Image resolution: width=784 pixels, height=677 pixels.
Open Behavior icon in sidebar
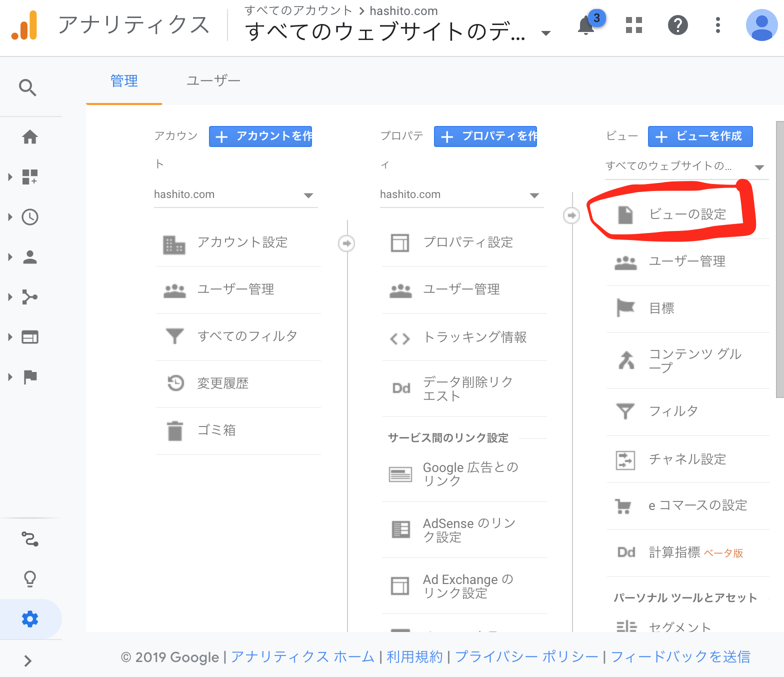tap(30, 337)
